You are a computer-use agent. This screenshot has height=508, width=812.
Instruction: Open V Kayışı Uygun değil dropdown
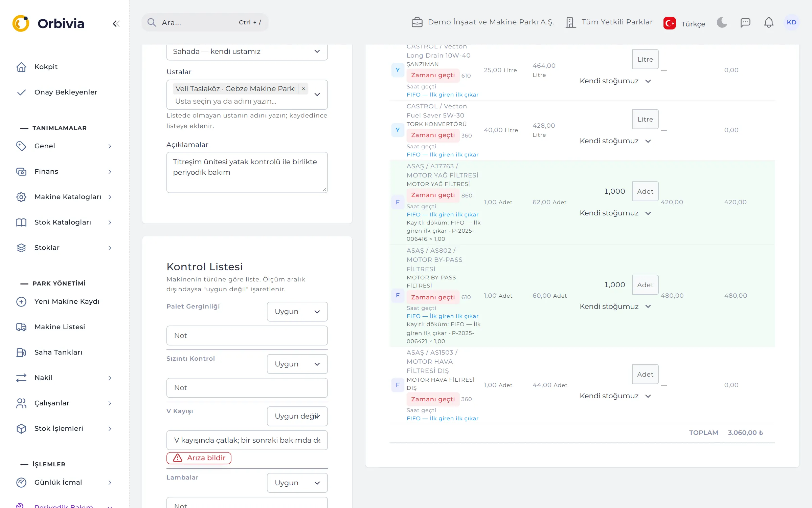pyautogui.click(x=297, y=416)
